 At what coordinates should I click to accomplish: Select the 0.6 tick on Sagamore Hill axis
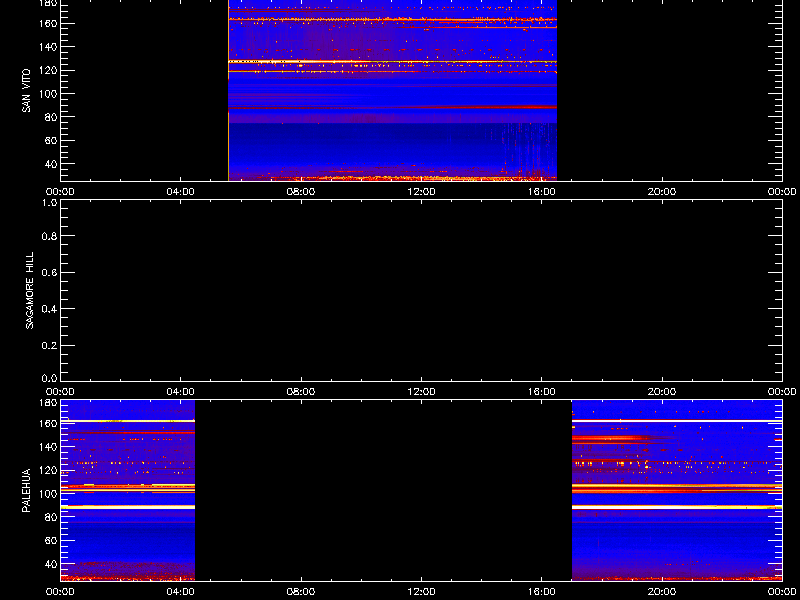click(x=49, y=272)
